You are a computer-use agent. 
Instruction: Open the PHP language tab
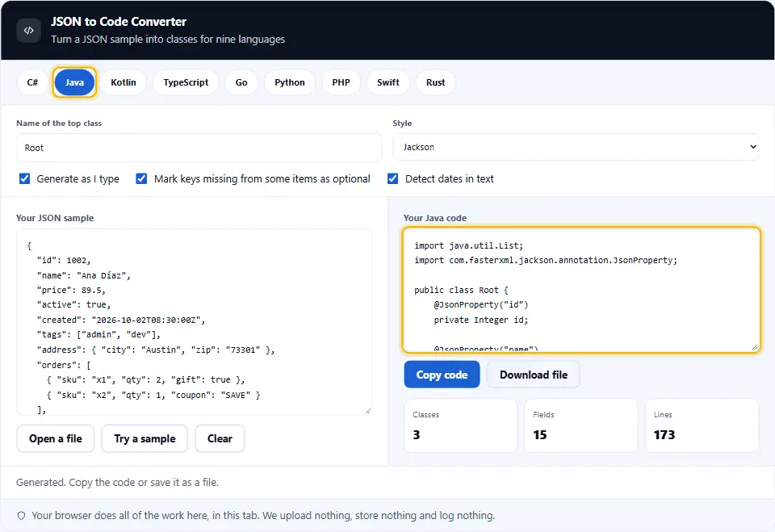click(341, 82)
